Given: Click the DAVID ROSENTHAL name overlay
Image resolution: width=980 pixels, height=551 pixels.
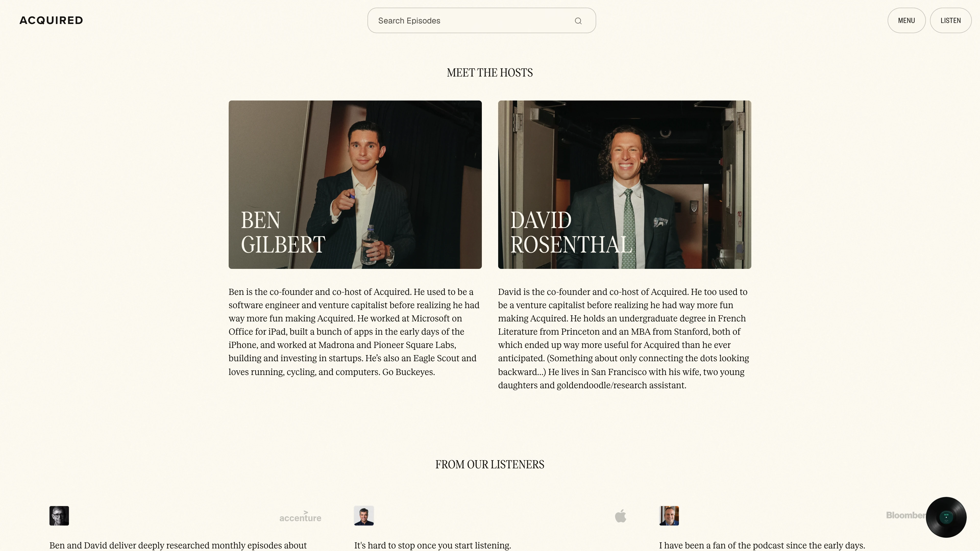Looking at the screenshot, I should [571, 232].
